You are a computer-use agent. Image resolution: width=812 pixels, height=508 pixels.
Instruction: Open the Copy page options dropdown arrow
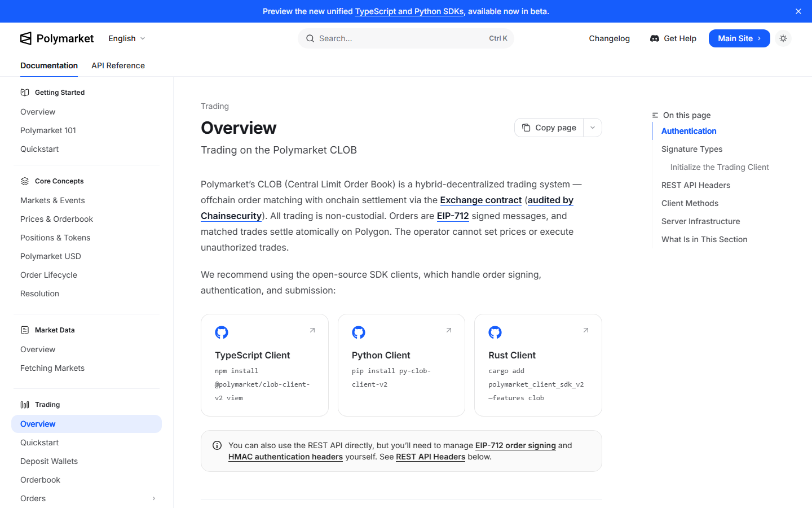coord(593,128)
